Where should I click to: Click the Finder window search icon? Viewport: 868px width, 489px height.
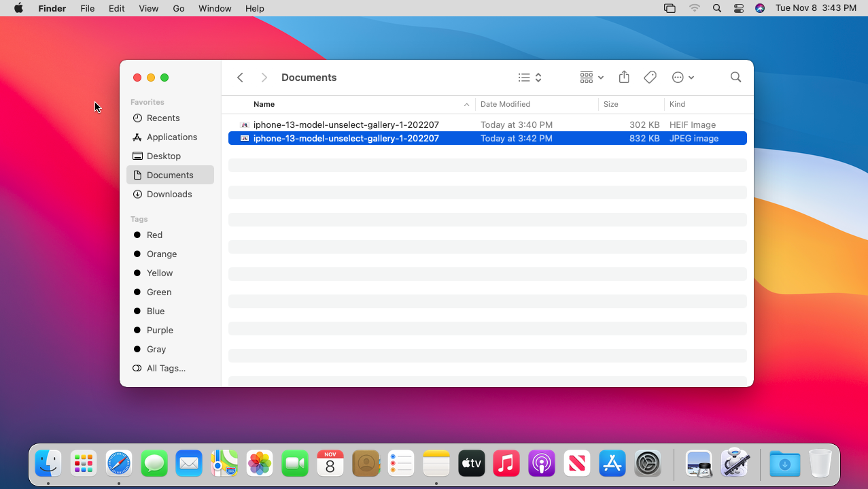[735, 78]
